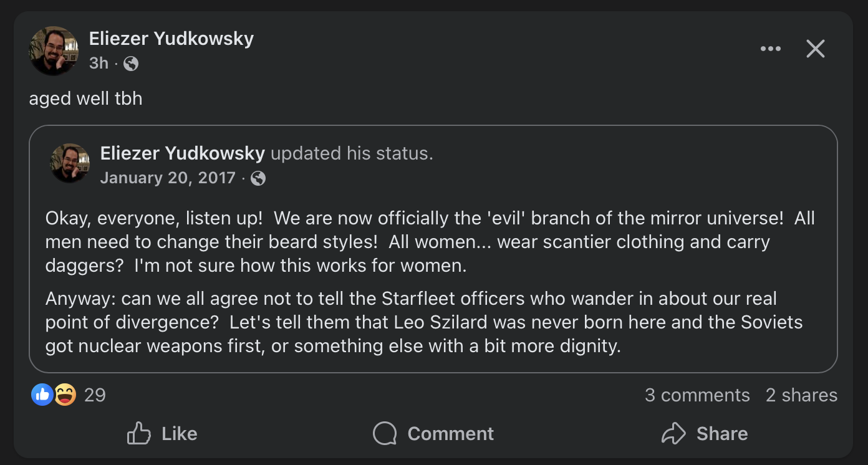868x465 pixels.
Task: Click the 'aged well tbh' caption text
Action: pos(86,98)
